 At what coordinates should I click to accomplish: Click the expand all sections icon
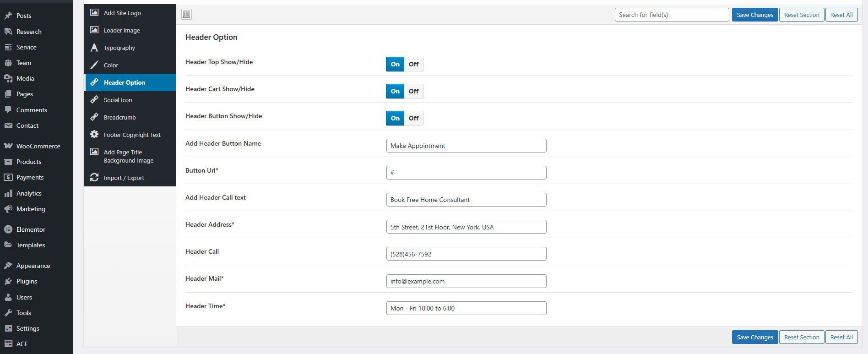click(x=186, y=15)
